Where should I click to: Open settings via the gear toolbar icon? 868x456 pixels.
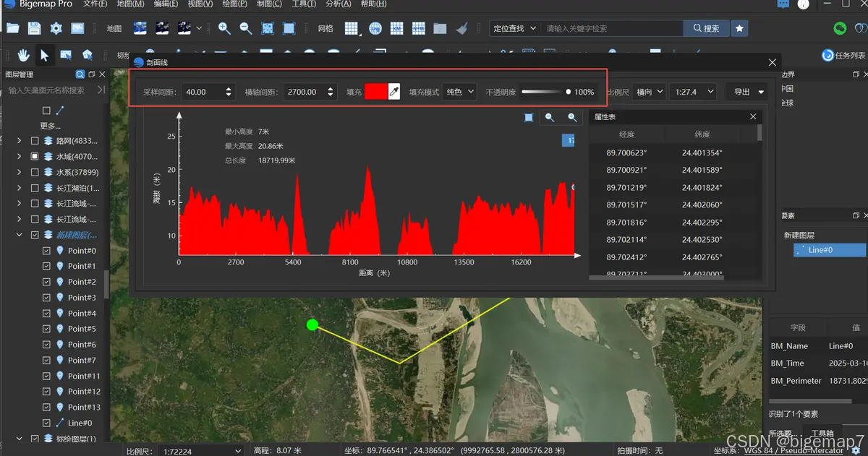(x=56, y=28)
